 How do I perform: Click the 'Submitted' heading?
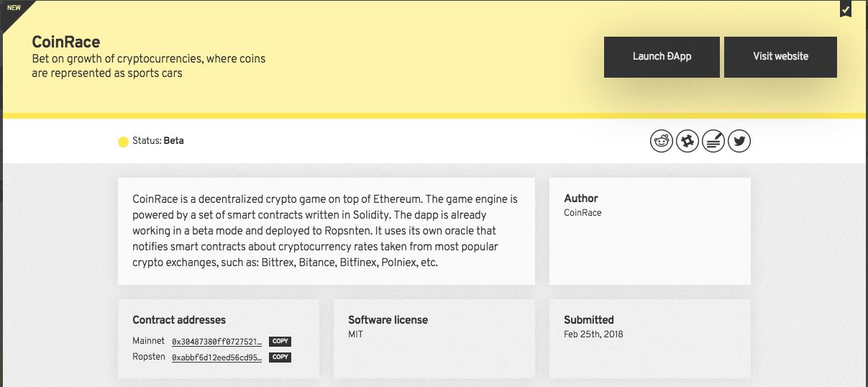coord(589,320)
